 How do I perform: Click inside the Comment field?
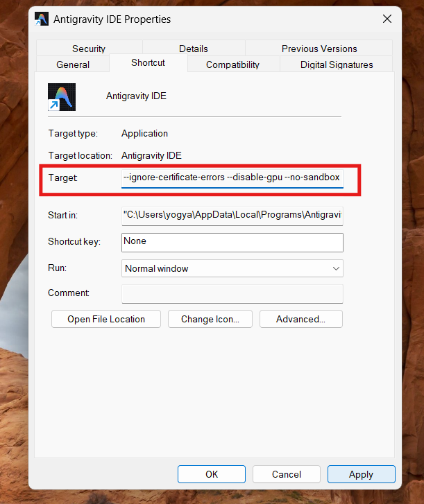pos(232,294)
